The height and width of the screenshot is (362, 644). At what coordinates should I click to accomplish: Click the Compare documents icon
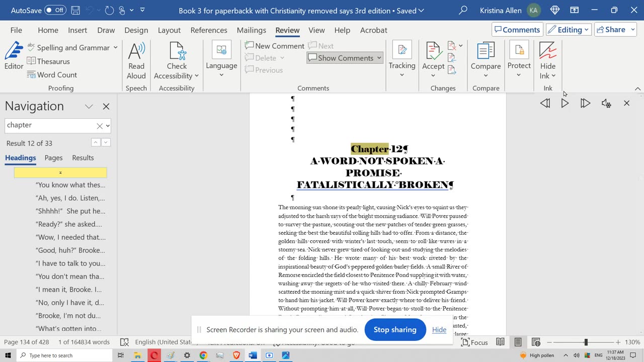click(486, 51)
